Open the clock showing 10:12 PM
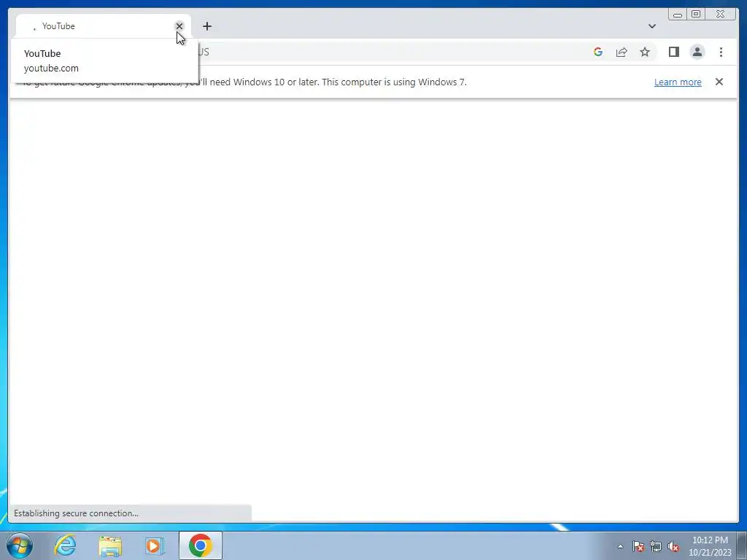747x560 pixels. click(710, 546)
